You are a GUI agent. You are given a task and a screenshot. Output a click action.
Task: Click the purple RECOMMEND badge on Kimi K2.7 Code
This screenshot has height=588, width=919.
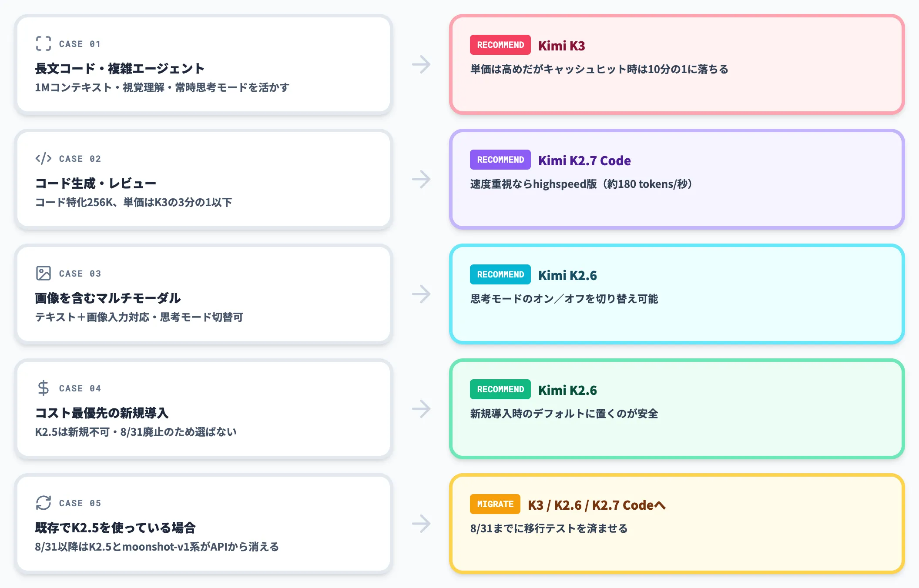[x=500, y=160]
